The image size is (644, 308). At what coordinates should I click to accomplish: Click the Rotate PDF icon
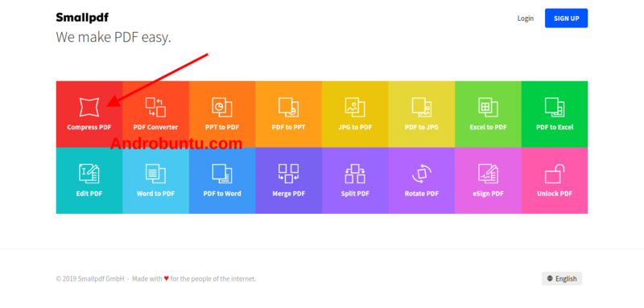click(422, 174)
